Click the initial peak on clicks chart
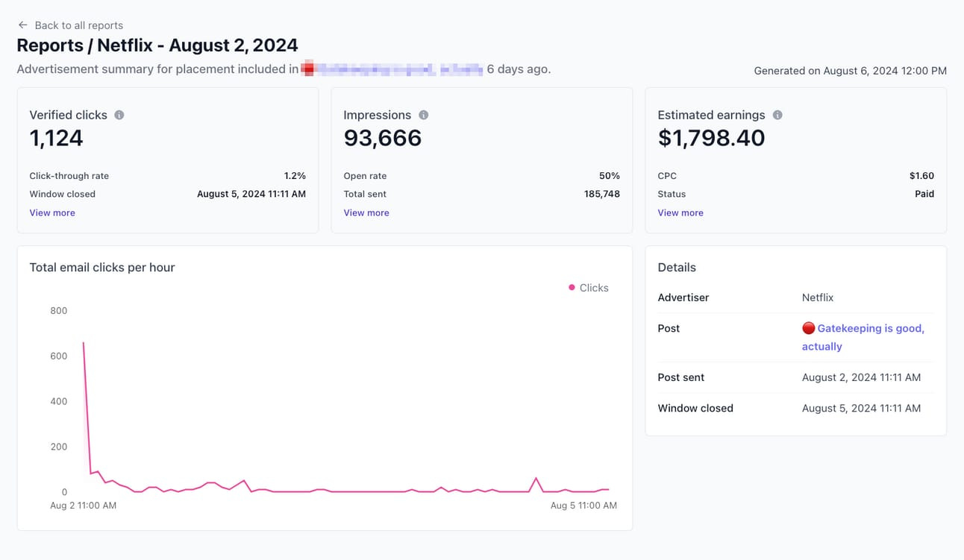The height and width of the screenshot is (560, 964). click(83, 343)
